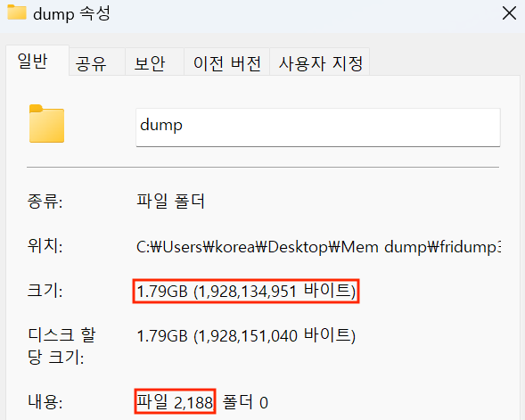
Task: Select the 일반 tab
Action: pyautogui.click(x=37, y=61)
